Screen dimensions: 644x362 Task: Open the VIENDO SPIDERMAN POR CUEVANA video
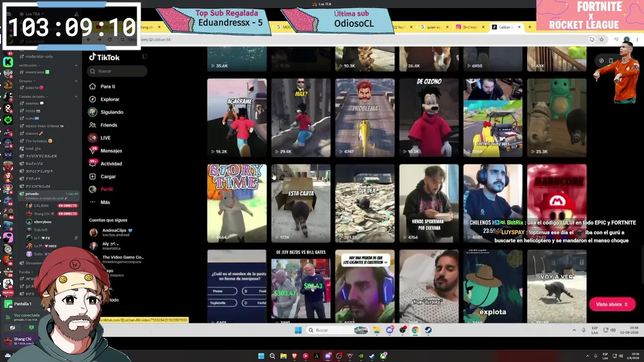429,203
